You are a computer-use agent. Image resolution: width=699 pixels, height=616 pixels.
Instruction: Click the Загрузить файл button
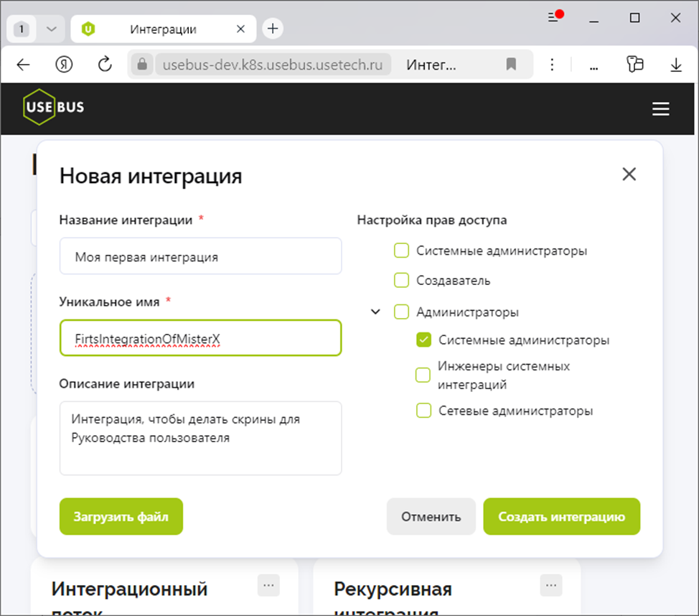point(121,516)
